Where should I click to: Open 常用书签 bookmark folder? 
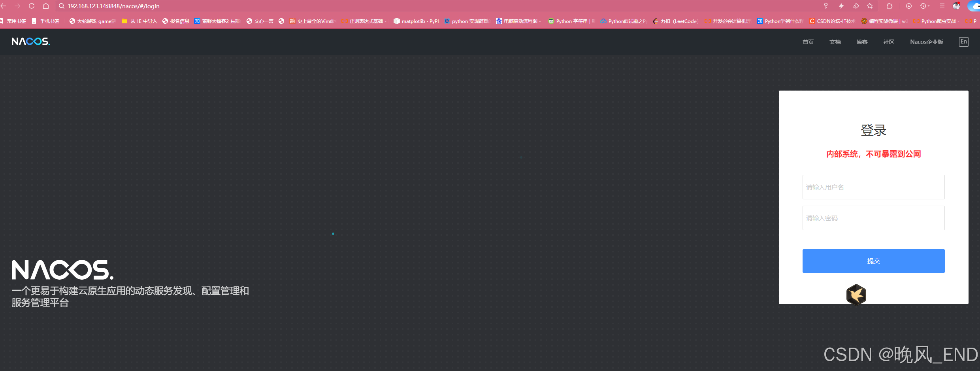(x=13, y=21)
